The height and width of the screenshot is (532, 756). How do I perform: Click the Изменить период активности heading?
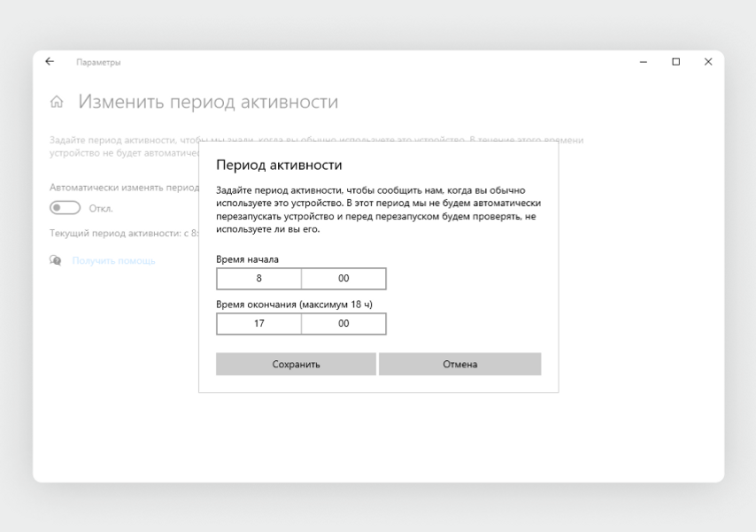point(208,102)
